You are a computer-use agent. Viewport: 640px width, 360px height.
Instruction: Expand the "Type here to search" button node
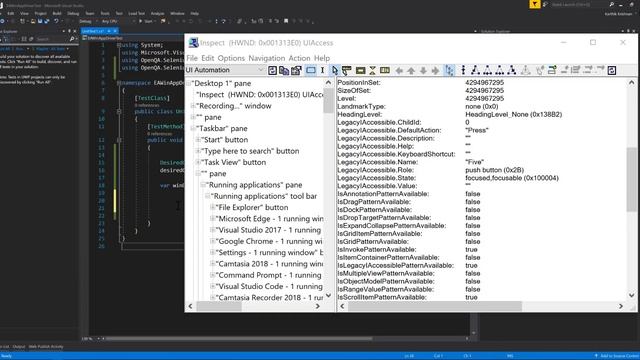point(198,151)
